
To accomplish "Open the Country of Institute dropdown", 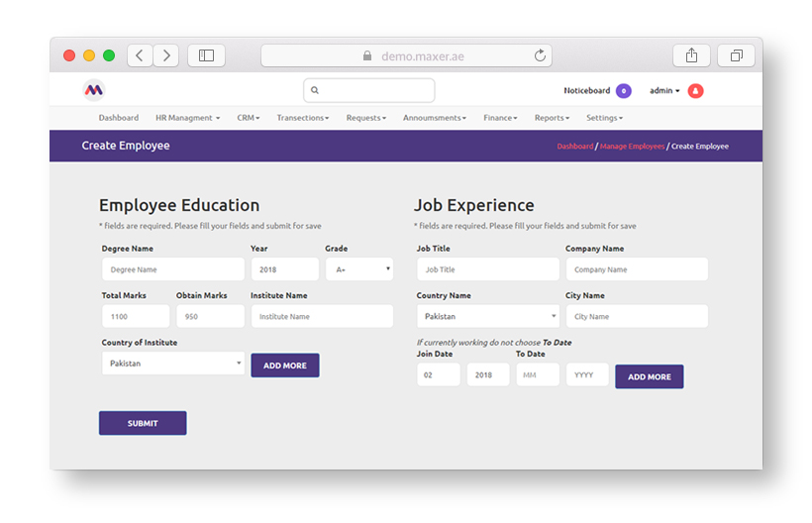I will pos(172,364).
